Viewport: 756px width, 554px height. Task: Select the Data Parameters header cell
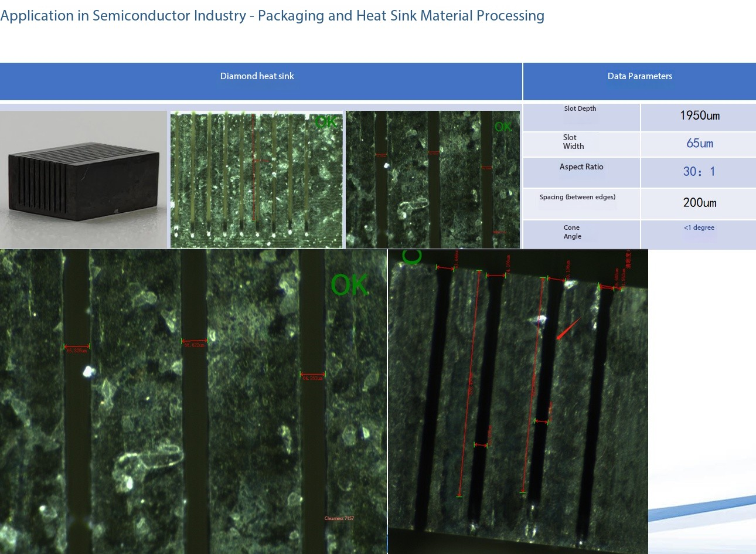639,81
